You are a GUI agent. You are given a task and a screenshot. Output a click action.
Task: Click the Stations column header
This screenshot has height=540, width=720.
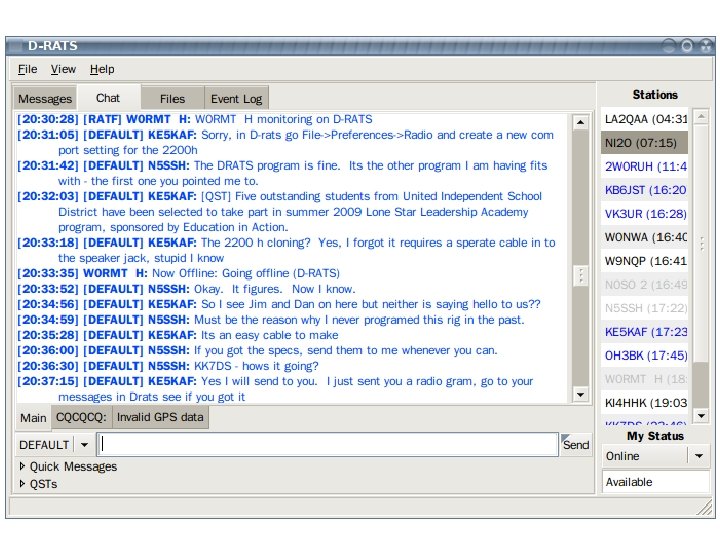coord(655,95)
